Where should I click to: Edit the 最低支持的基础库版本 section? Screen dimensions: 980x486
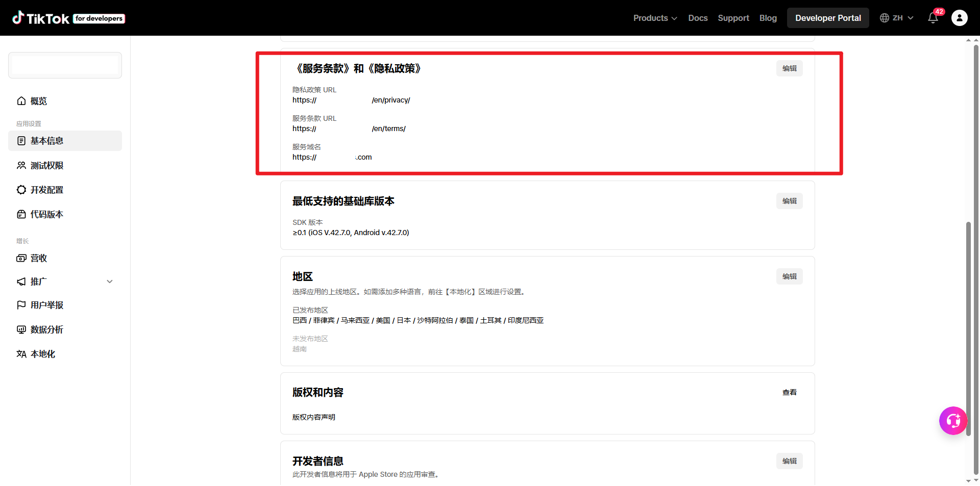click(x=790, y=201)
